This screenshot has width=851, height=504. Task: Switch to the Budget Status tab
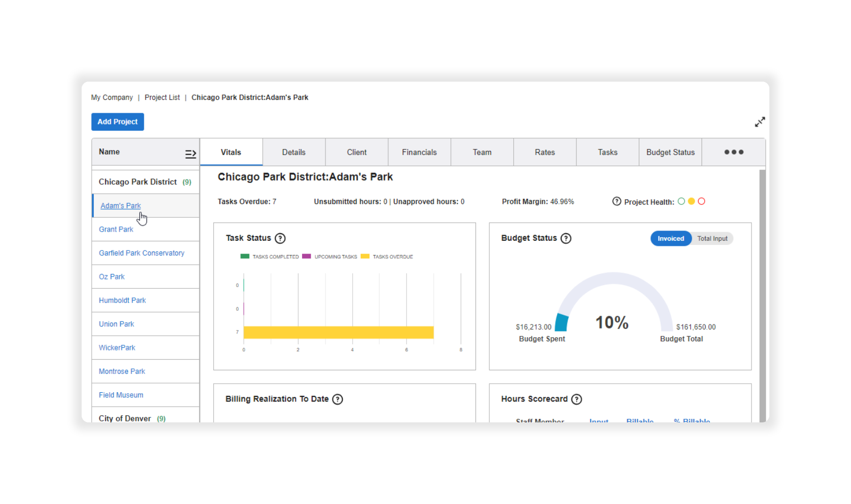tap(670, 153)
